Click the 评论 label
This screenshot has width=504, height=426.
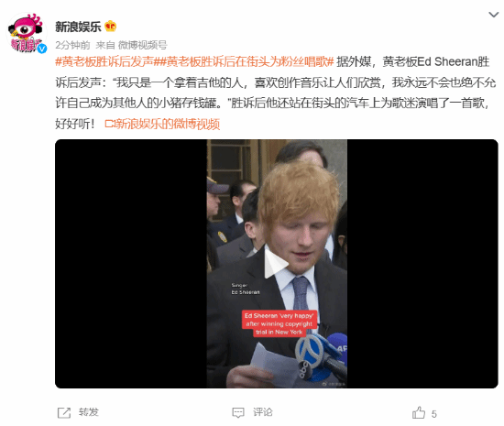coord(263,412)
